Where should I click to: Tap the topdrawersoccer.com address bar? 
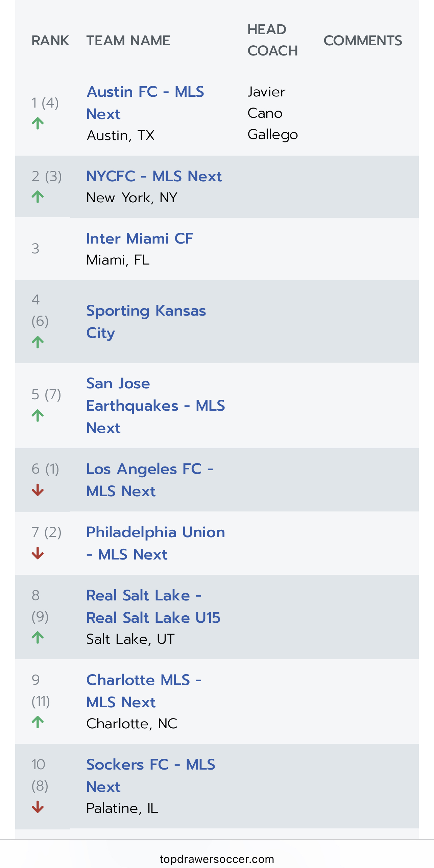(x=217, y=859)
